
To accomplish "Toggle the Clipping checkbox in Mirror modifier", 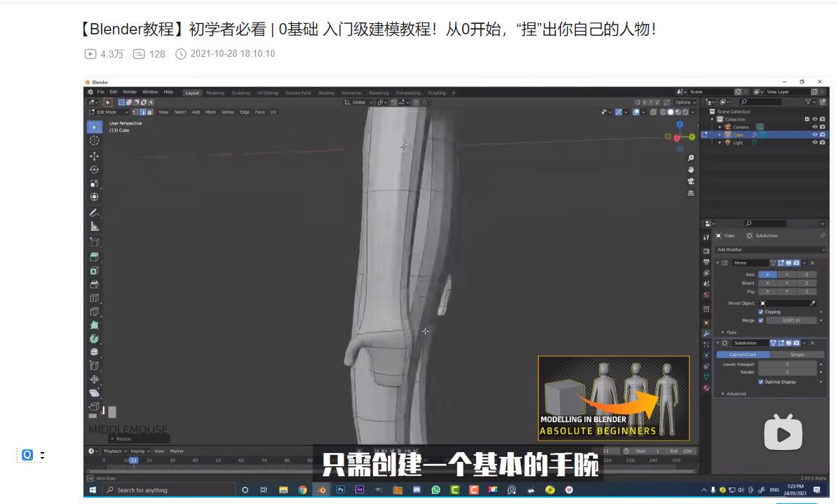I will click(x=760, y=312).
